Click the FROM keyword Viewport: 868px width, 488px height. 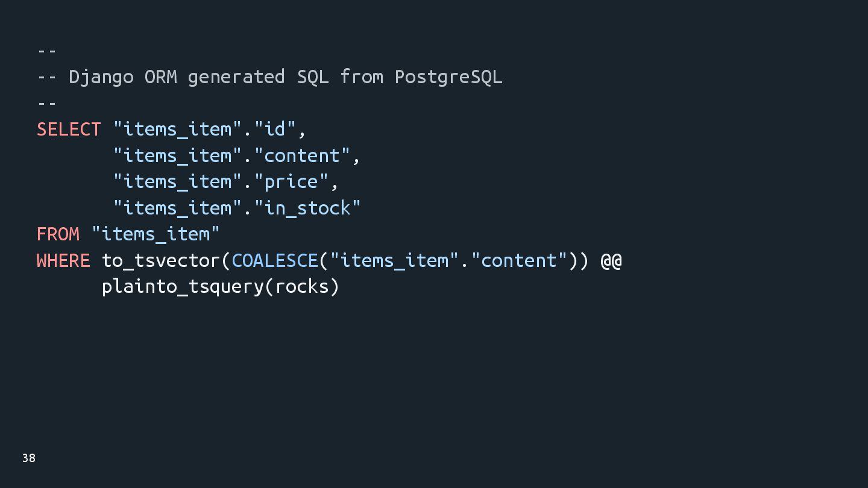58,234
